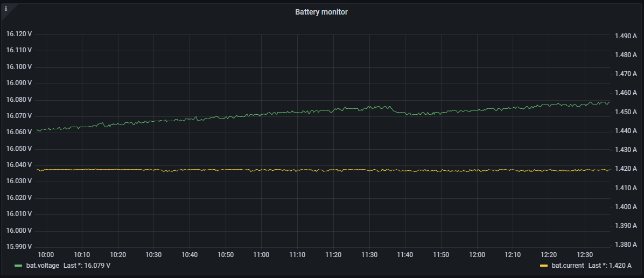Click the yellow current line above 10:30
Viewport: 644px width, 278px height.
(153, 170)
